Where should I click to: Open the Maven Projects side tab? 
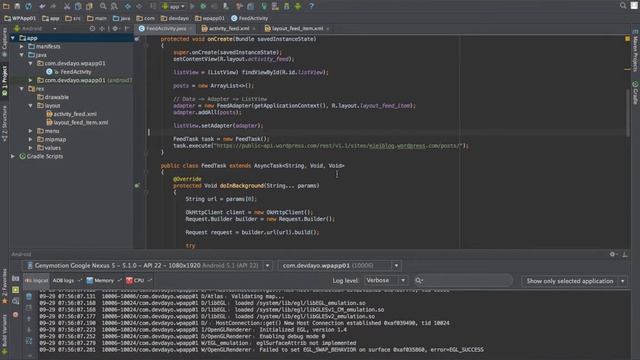[x=635, y=51]
